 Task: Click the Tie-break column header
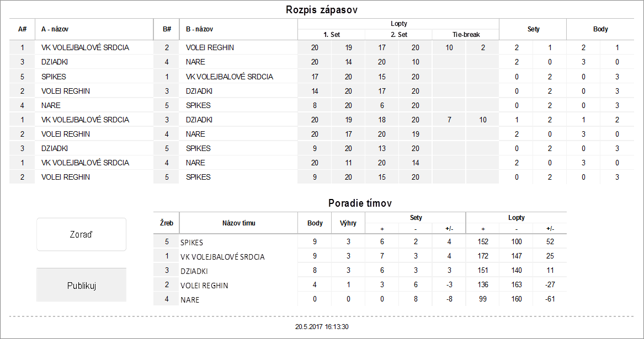(x=465, y=34)
